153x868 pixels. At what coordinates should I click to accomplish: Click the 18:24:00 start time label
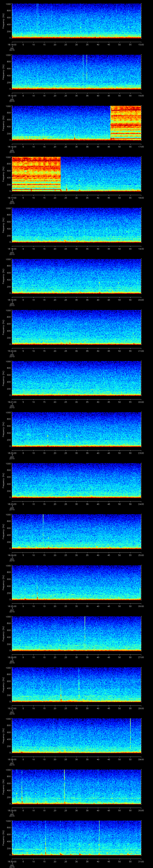point(12,555)
